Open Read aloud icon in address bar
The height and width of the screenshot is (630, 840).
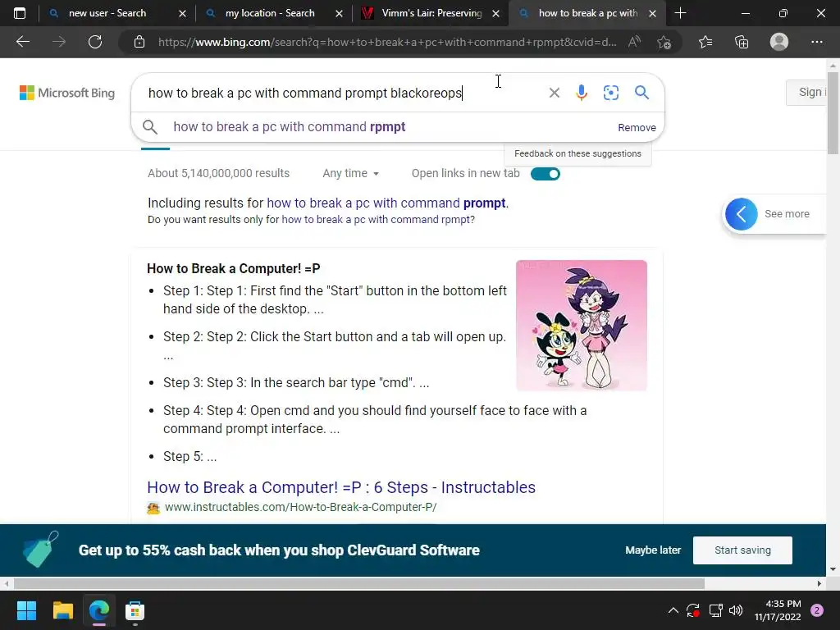634,42
